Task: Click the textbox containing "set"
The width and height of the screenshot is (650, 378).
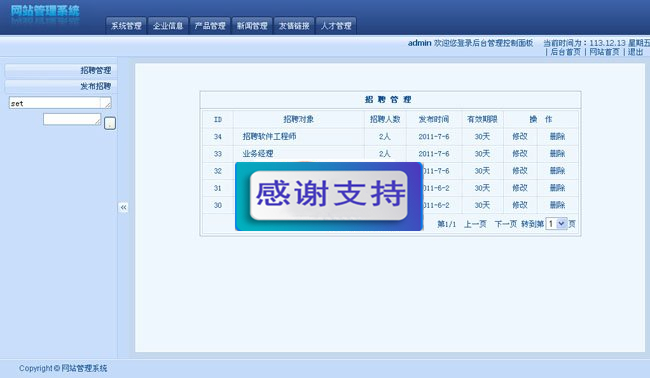Action: (60, 103)
